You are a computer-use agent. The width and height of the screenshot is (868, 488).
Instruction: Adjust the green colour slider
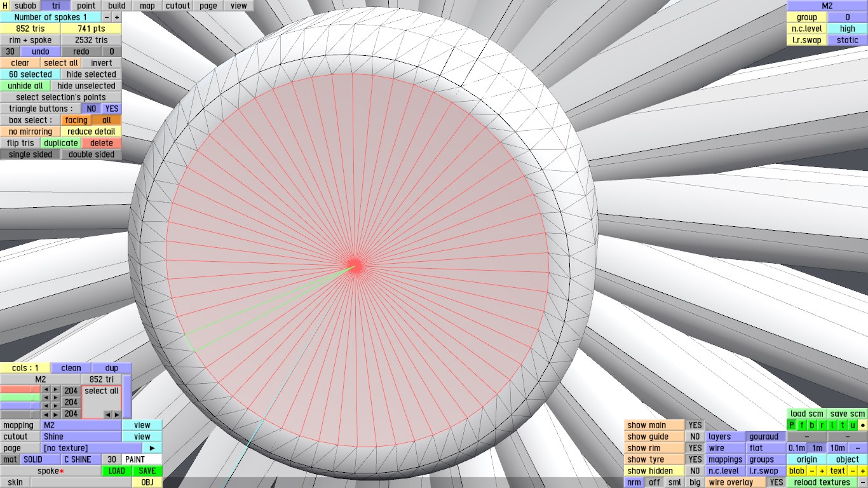point(20,397)
